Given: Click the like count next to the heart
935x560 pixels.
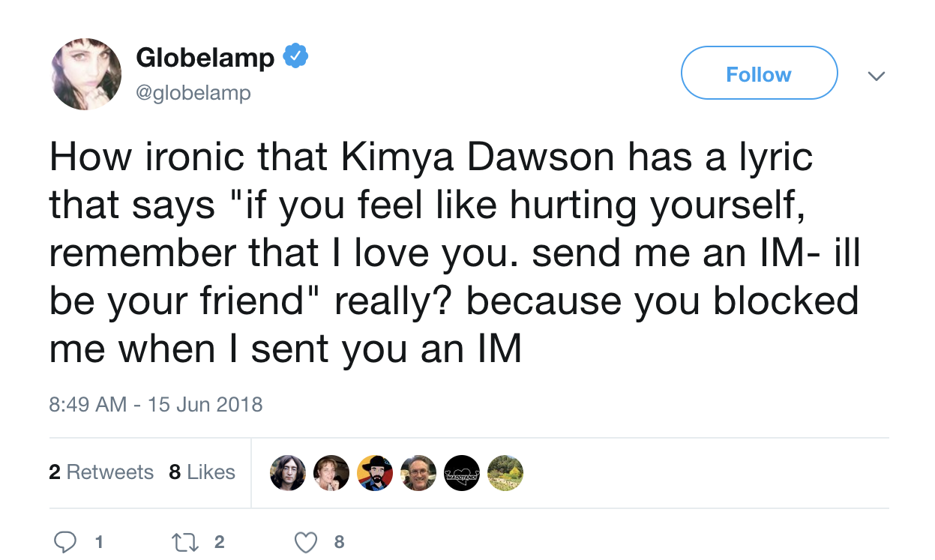Looking at the screenshot, I should (339, 541).
